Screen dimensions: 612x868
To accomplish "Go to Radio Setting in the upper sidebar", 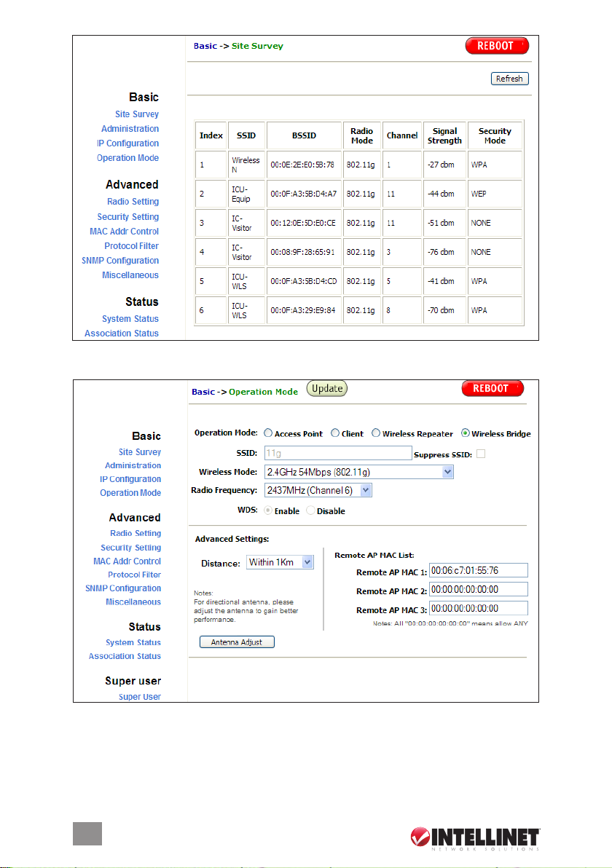I will tap(133, 202).
